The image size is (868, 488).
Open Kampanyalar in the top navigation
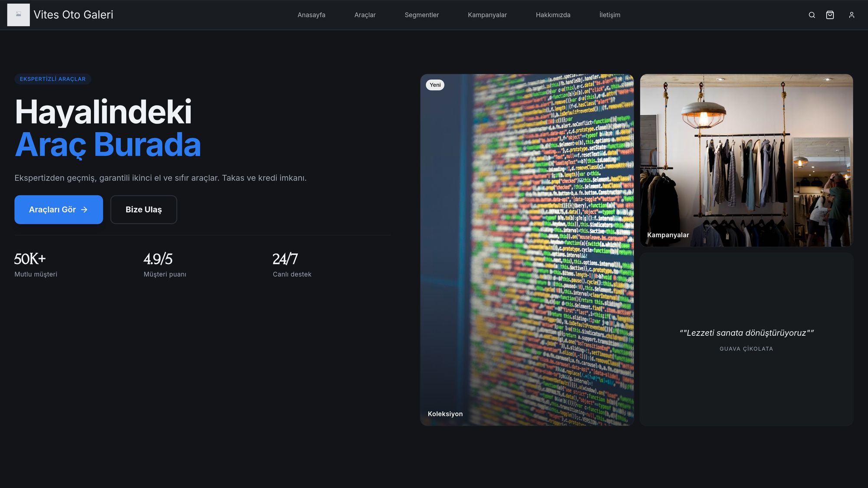pyautogui.click(x=487, y=15)
